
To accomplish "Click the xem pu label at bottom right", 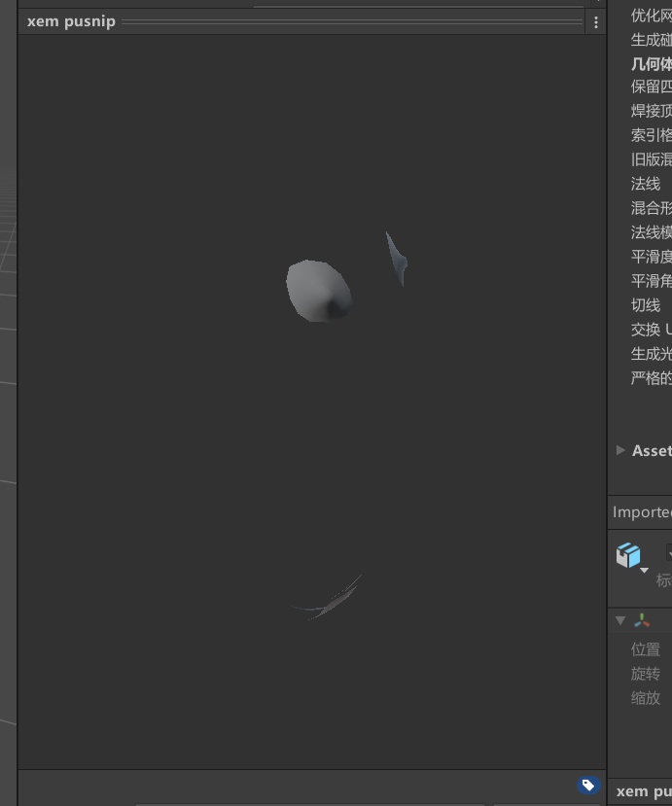I will [x=644, y=791].
